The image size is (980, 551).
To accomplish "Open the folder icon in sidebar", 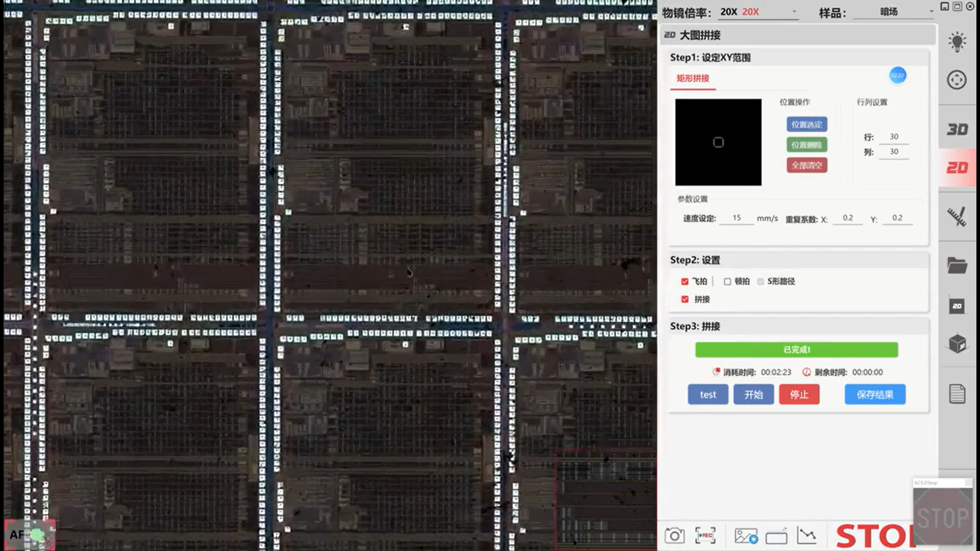I will pyautogui.click(x=957, y=265).
